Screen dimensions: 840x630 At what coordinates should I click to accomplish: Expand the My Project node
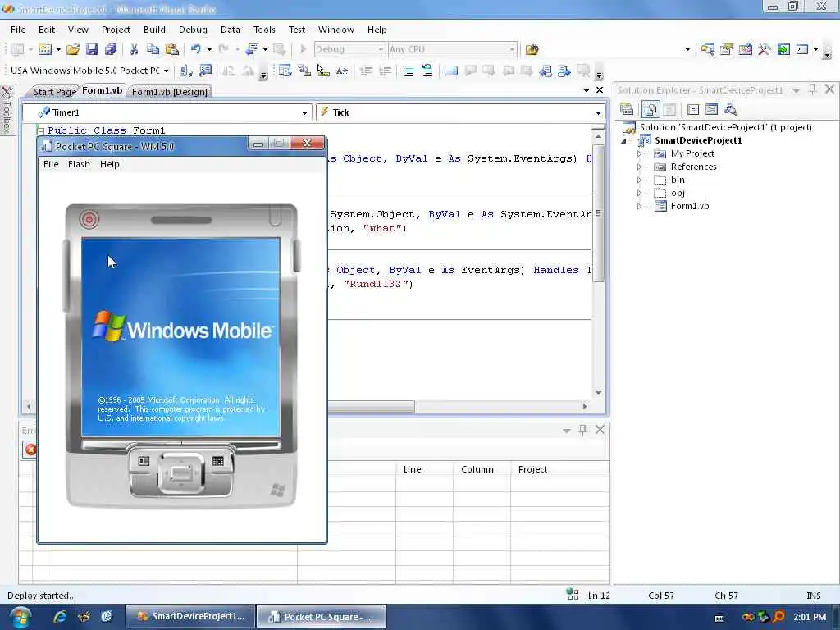click(639, 153)
